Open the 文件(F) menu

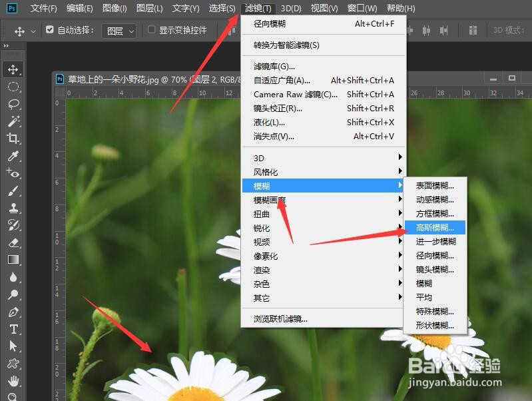click(x=44, y=8)
